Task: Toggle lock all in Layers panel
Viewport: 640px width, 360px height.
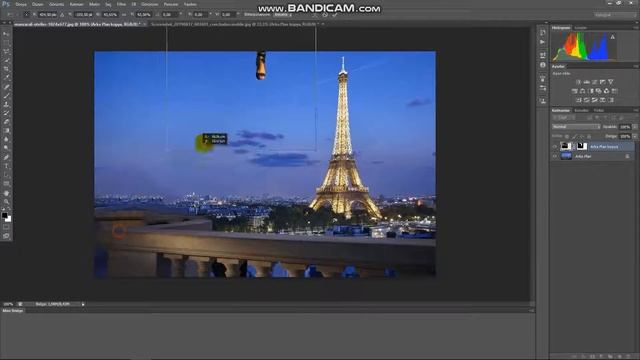Action: click(589, 136)
